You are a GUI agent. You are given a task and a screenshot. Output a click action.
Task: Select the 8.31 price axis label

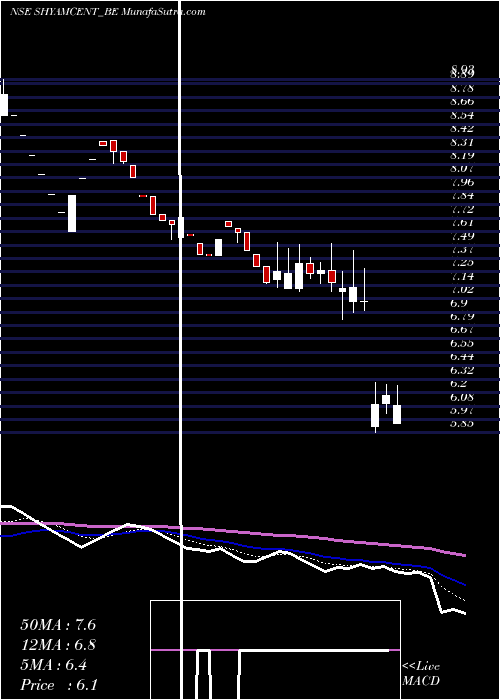462,142
